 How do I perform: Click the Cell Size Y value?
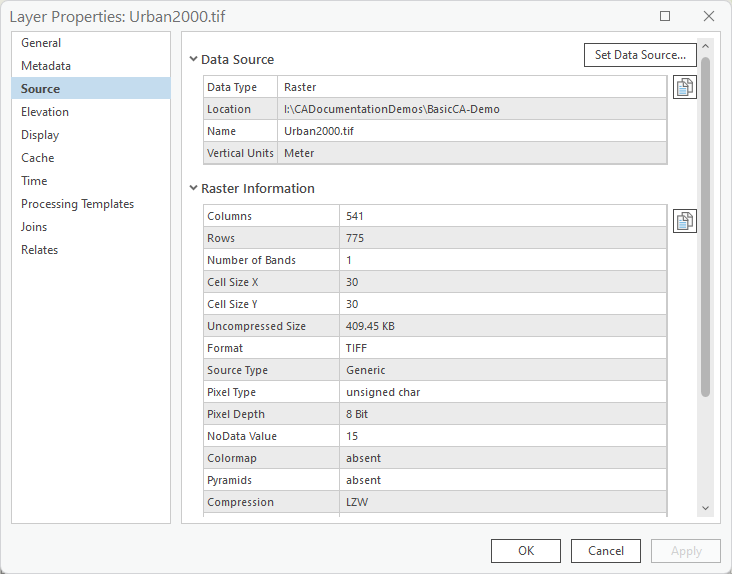[x=352, y=304]
